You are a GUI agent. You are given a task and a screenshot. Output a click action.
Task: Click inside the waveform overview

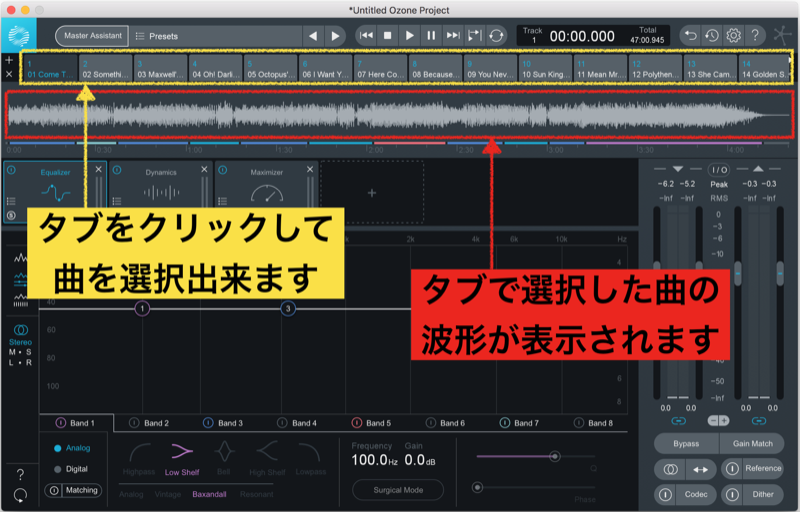tap(399, 115)
